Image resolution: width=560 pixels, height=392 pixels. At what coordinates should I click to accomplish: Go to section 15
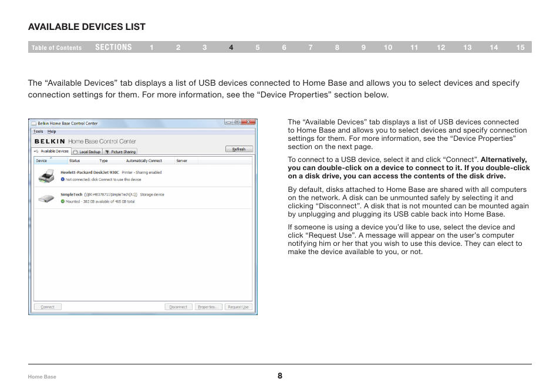click(520, 48)
